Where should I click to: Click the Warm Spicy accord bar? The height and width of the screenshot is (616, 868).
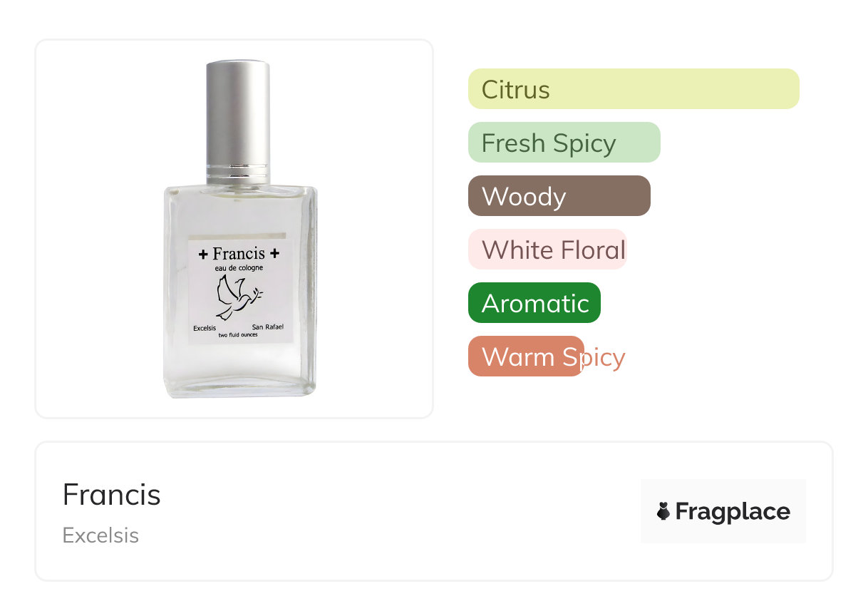526,356
